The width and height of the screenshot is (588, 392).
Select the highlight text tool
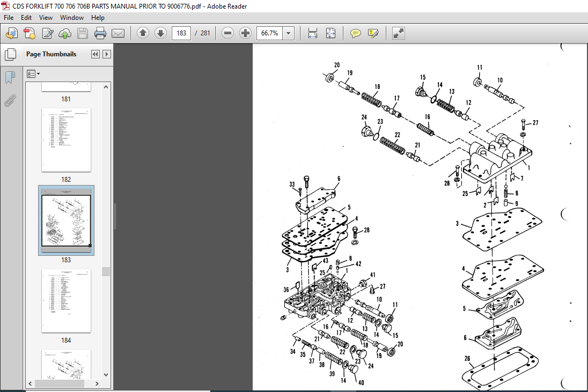click(373, 33)
